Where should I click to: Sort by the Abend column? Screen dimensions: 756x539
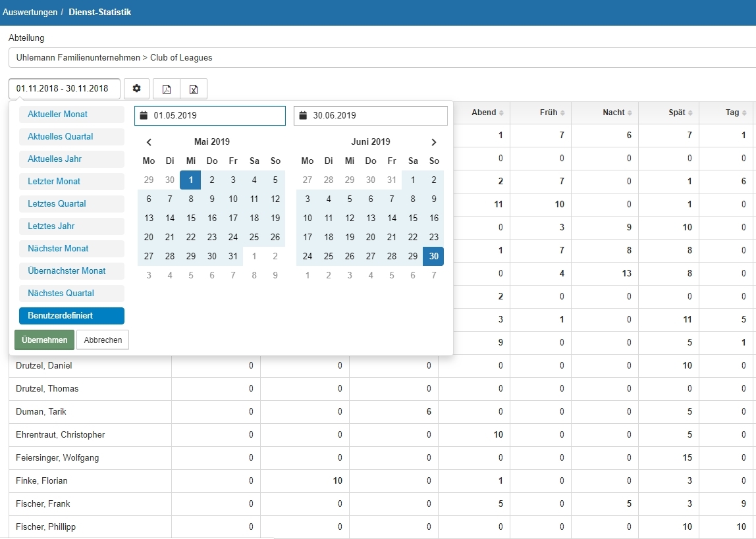pyautogui.click(x=487, y=113)
